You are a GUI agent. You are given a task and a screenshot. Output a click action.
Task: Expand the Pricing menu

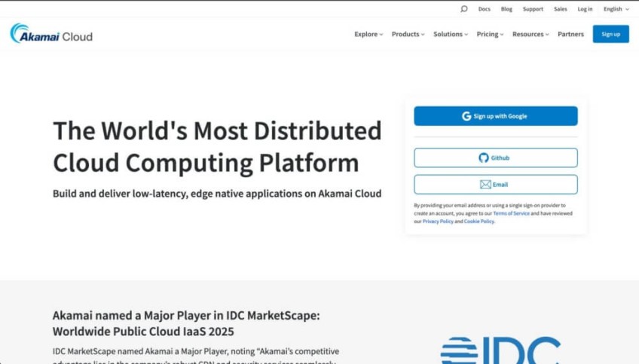(x=490, y=34)
